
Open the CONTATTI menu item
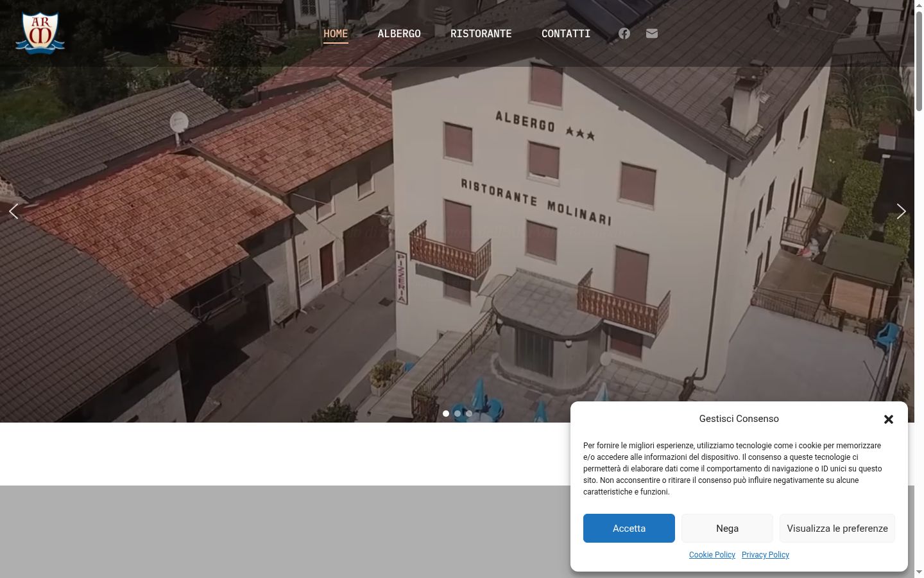pyautogui.click(x=566, y=33)
